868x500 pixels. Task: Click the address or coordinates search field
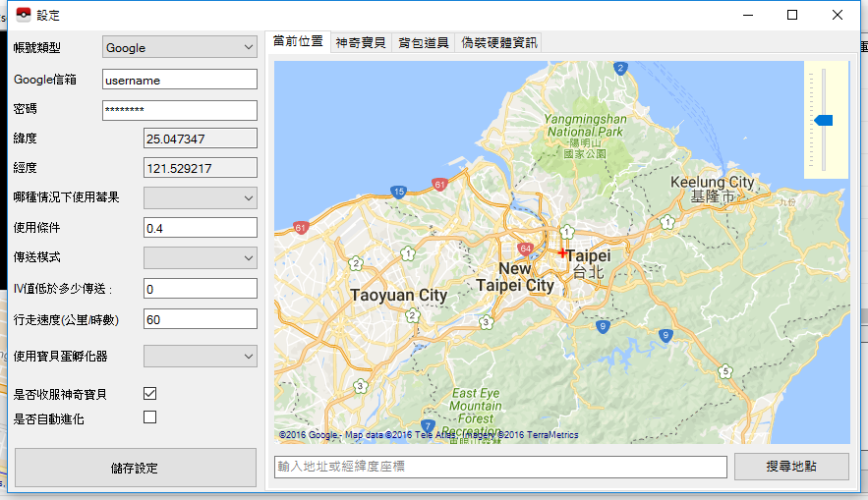500,467
